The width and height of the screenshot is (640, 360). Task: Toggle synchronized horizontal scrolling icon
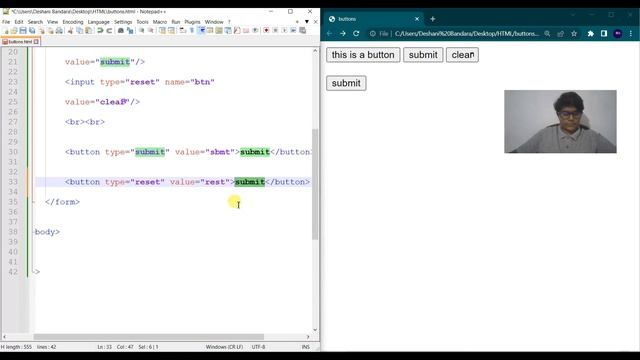point(171,31)
